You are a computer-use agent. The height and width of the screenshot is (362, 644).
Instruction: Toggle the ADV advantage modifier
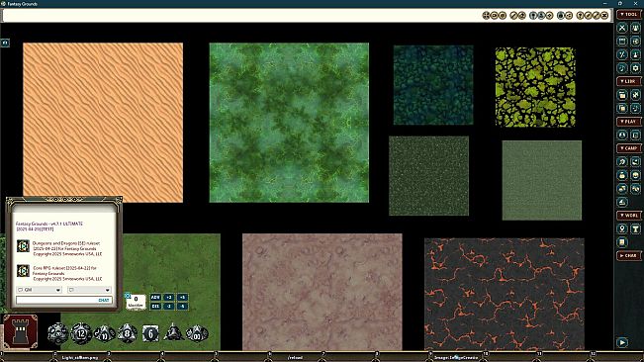(155, 297)
